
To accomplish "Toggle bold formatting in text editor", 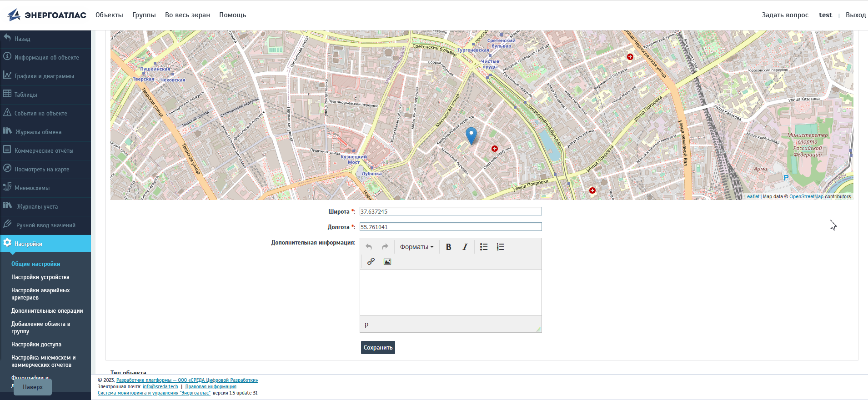I will [448, 247].
